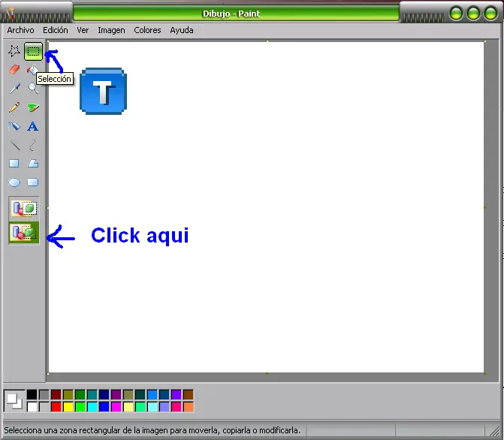Choose the Curve tool
Screen dimensions: 504x440
coord(32,145)
